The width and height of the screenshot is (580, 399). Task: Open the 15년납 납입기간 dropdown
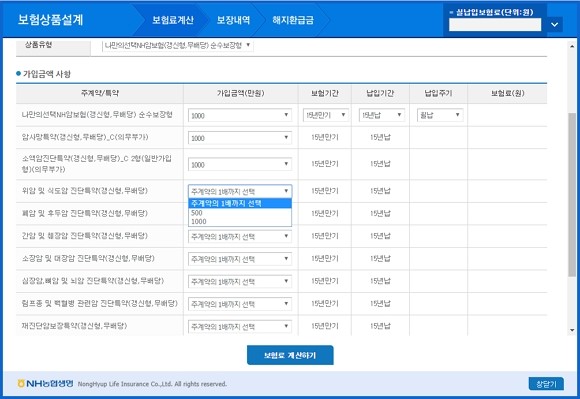pos(381,115)
